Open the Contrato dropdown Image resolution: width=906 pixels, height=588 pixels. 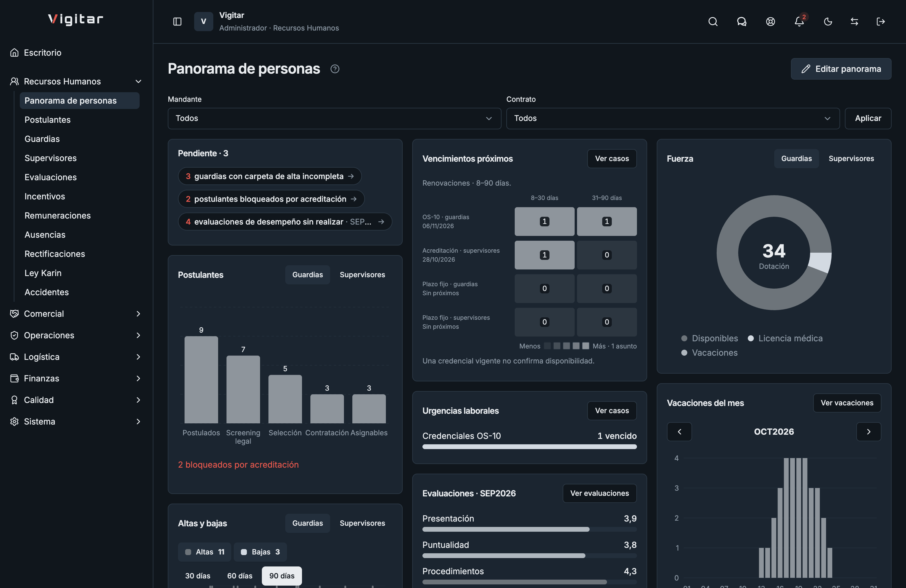tap(673, 118)
